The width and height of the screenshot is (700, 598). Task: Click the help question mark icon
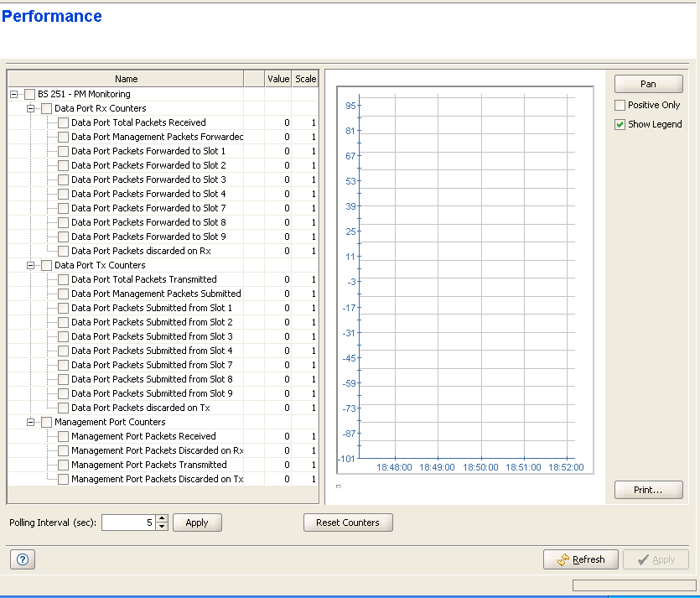(x=23, y=559)
